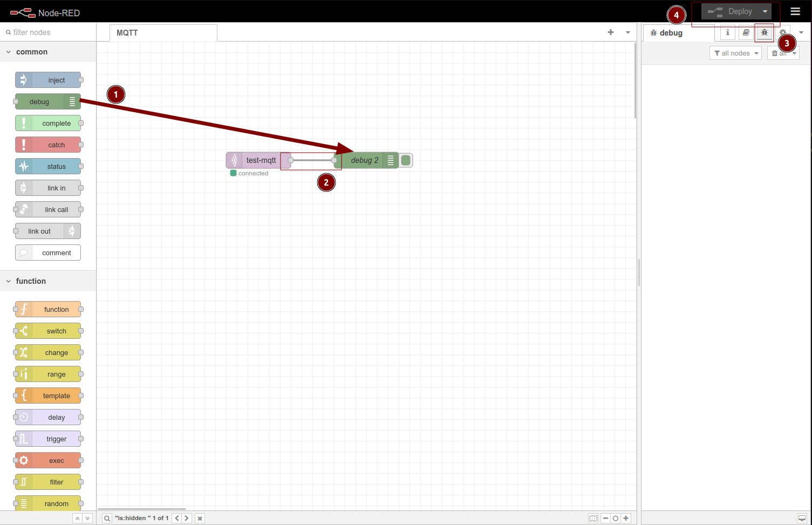Zoom in on the flow canvas

[626, 518]
